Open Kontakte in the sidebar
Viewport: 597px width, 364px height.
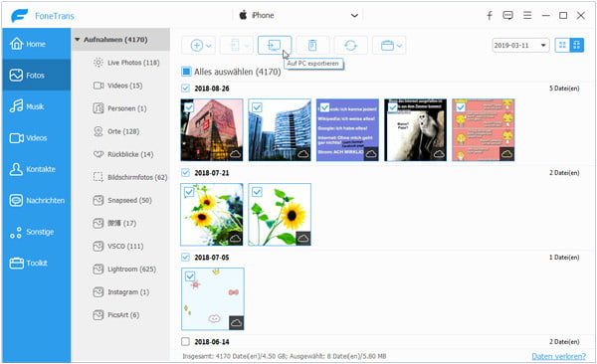[37, 169]
